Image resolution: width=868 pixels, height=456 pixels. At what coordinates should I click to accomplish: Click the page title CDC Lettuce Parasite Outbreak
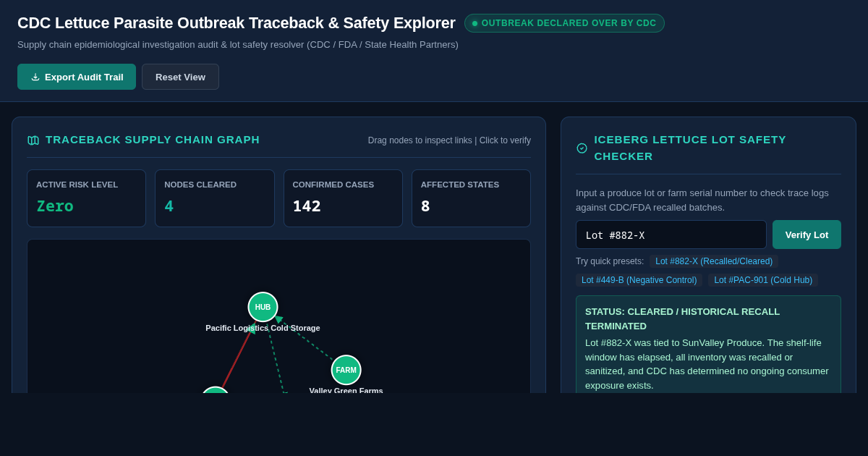(x=237, y=23)
